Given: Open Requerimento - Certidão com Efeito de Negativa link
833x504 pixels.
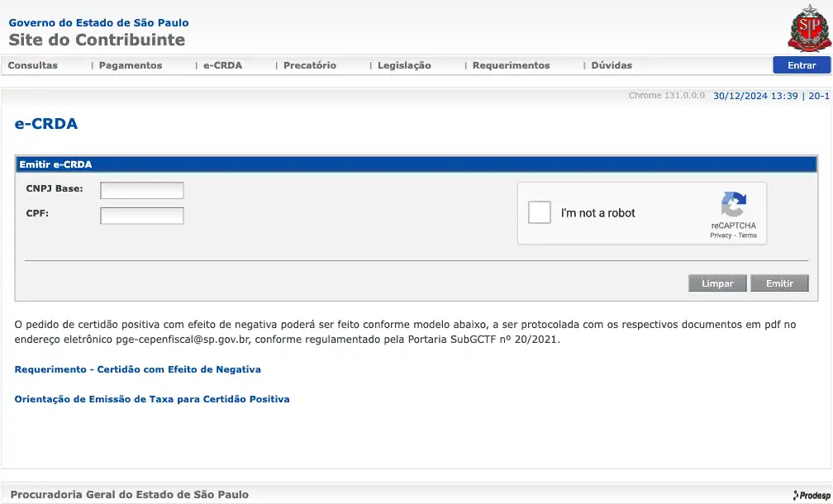Looking at the screenshot, I should pos(138,369).
